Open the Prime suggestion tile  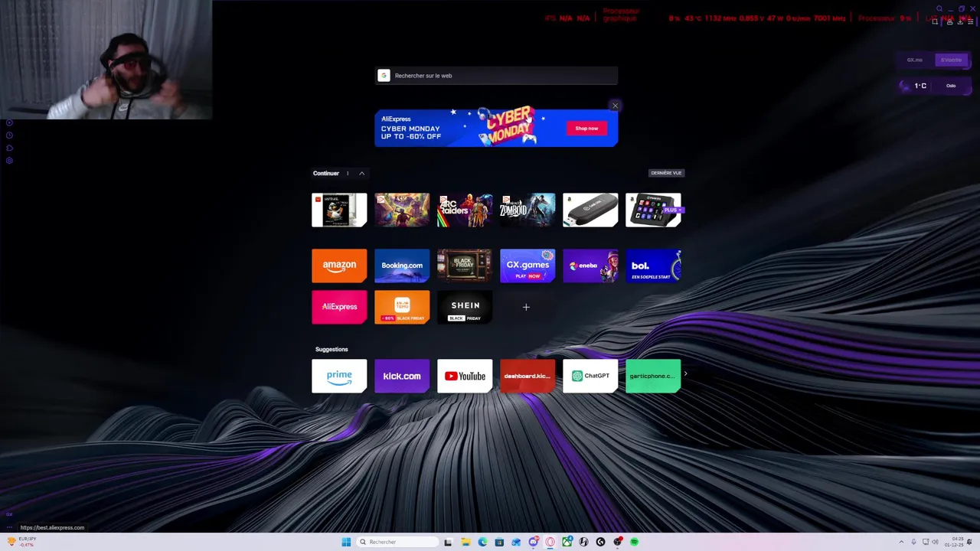coord(339,376)
